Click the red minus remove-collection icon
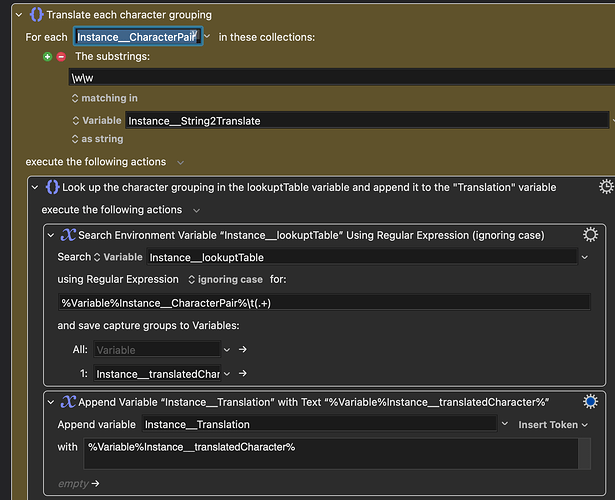 (61, 57)
